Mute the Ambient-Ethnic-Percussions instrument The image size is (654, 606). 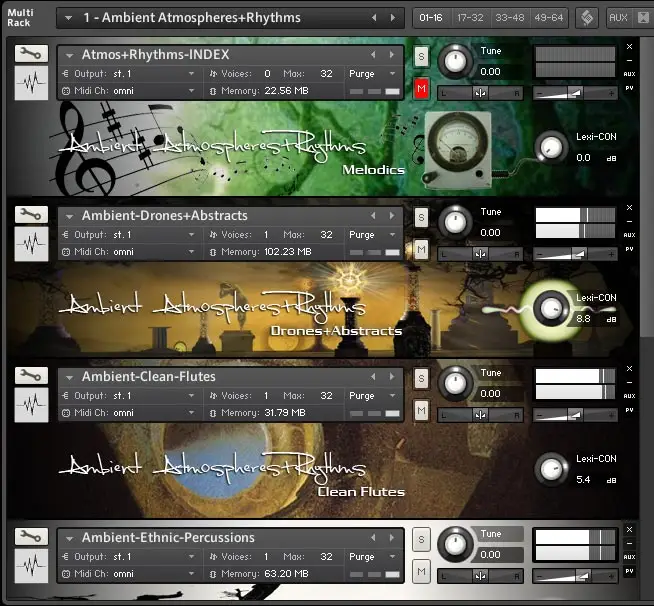click(421, 571)
